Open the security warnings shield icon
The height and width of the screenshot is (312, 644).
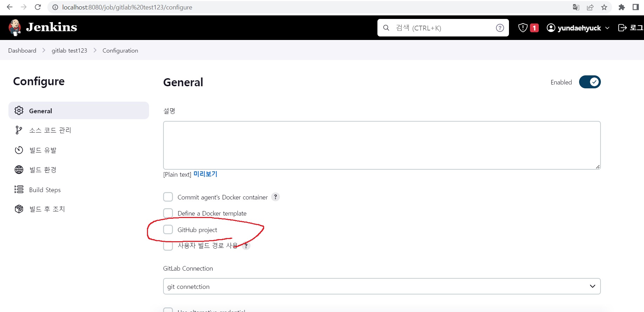[523, 28]
